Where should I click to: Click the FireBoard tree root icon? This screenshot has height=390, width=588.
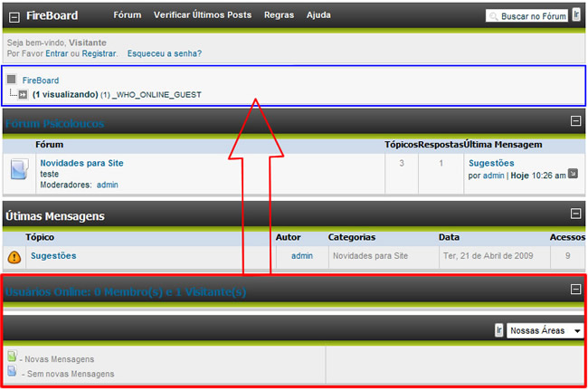coord(12,80)
